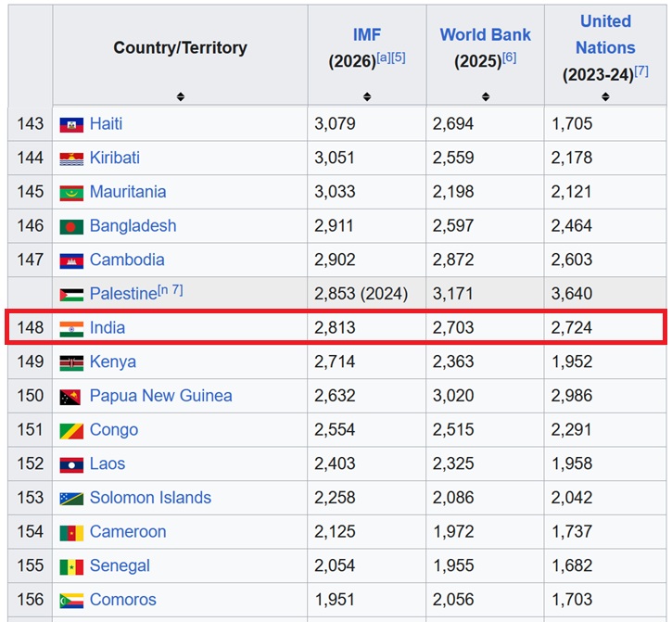Click the Papua New Guinea flag icon
This screenshot has width=672, height=622.
click(70, 397)
